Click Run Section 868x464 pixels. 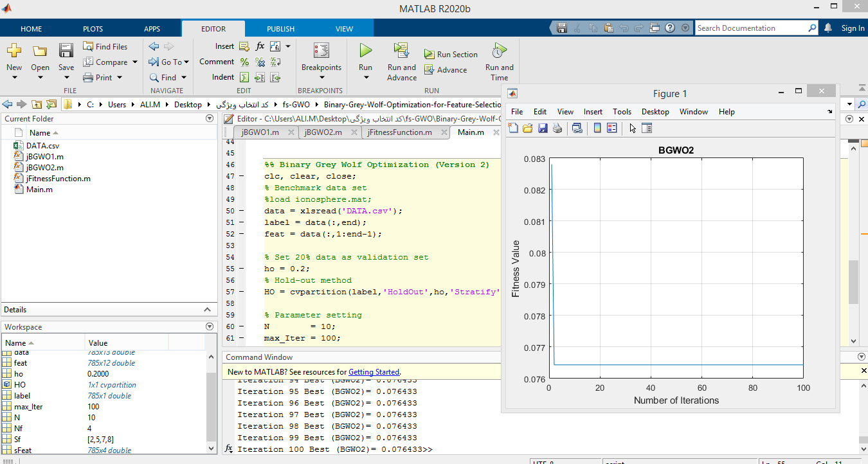[x=451, y=55]
